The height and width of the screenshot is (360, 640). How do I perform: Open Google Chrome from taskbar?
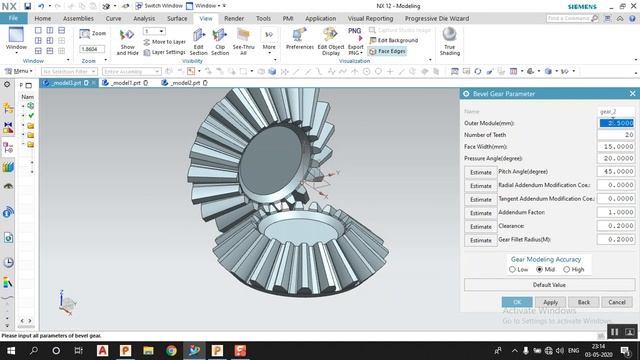pyautogui.click(x=171, y=351)
